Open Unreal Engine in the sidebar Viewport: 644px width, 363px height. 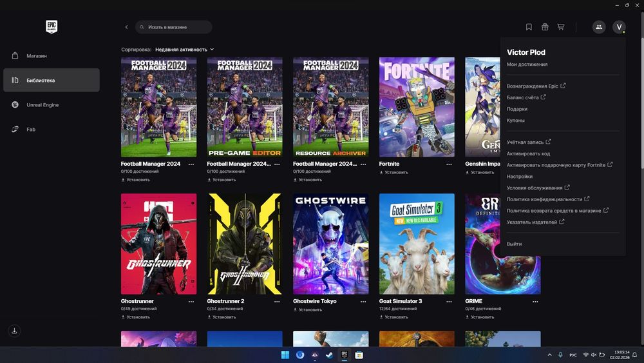52,105
